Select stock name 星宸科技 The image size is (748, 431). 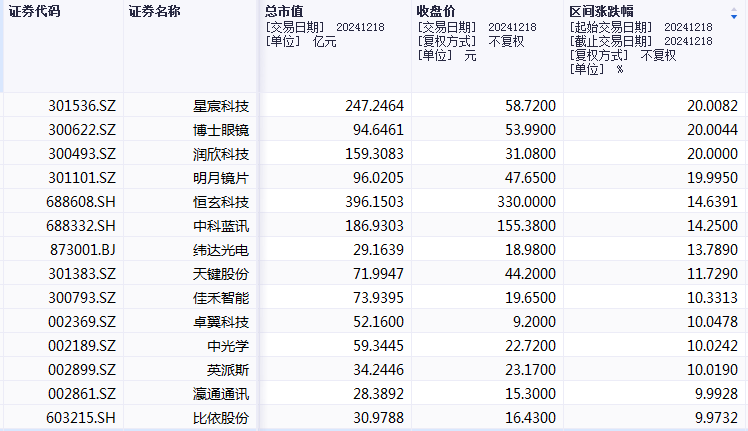(x=221, y=105)
